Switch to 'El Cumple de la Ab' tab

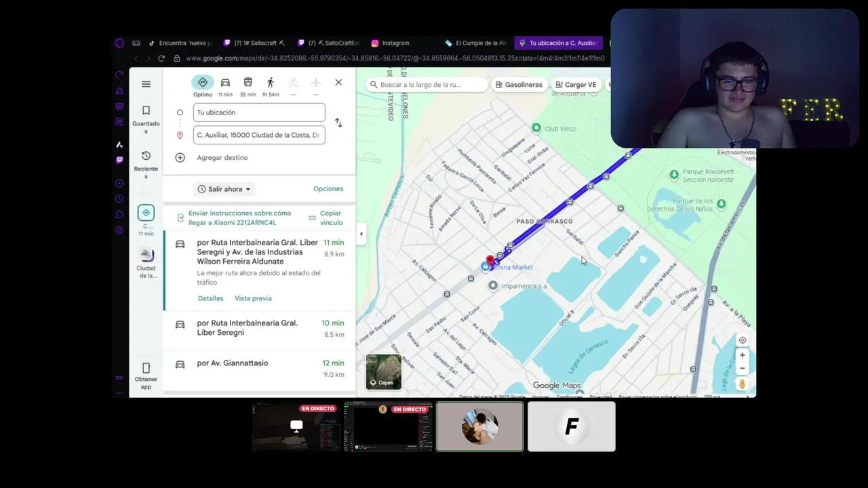coord(477,43)
